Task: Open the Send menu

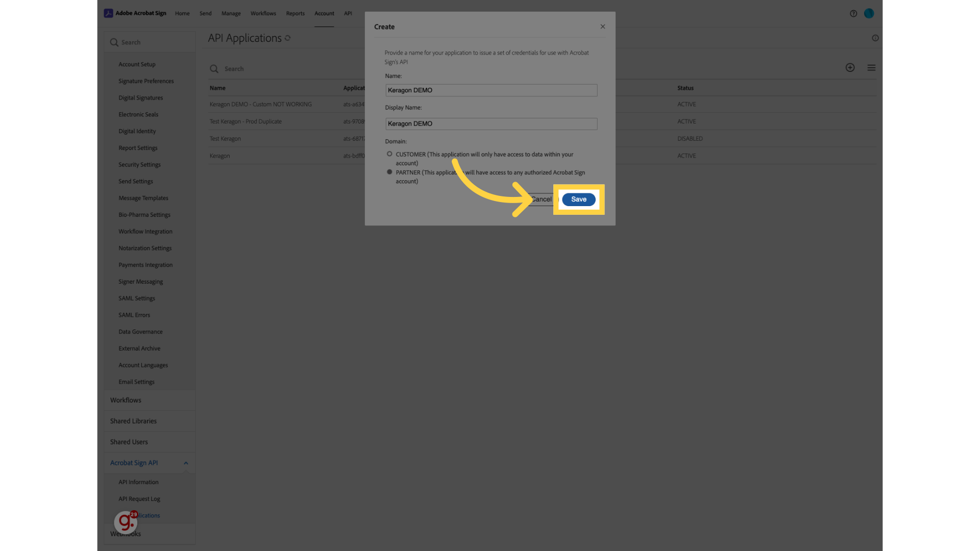Action: (206, 14)
